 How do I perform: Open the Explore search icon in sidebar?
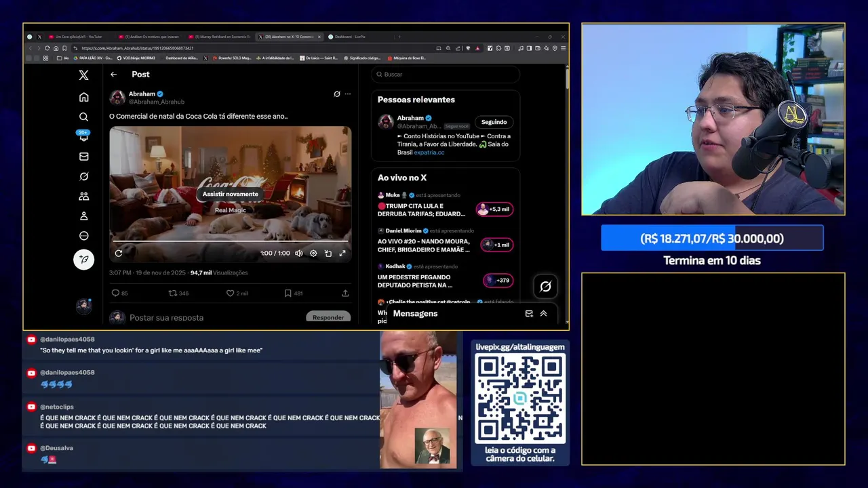tap(83, 117)
